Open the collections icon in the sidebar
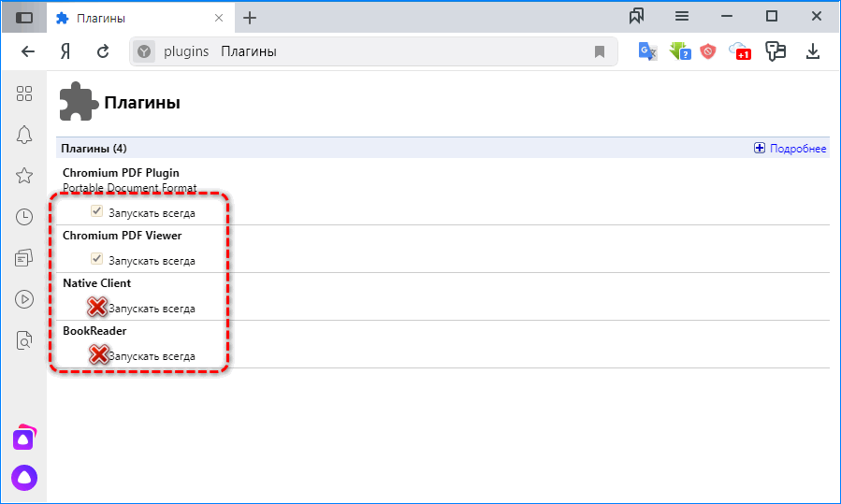 24,258
